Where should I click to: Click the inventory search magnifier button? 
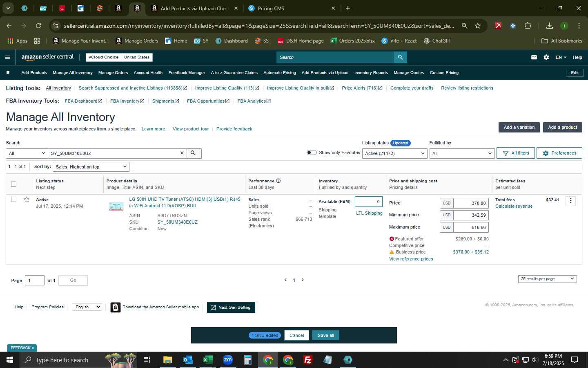click(194, 153)
